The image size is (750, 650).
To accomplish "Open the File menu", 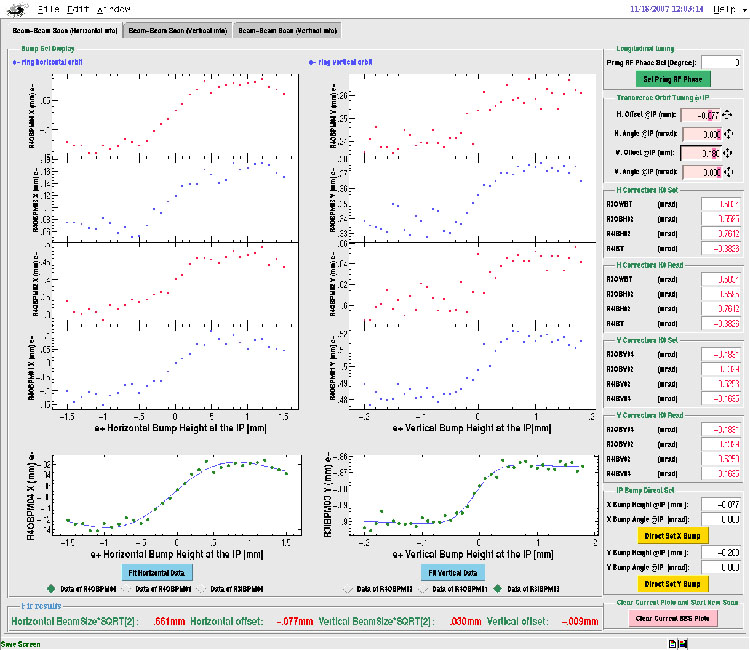I will point(50,9).
